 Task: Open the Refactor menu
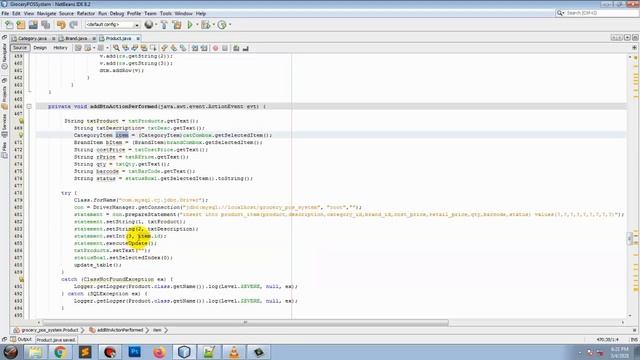86,13
